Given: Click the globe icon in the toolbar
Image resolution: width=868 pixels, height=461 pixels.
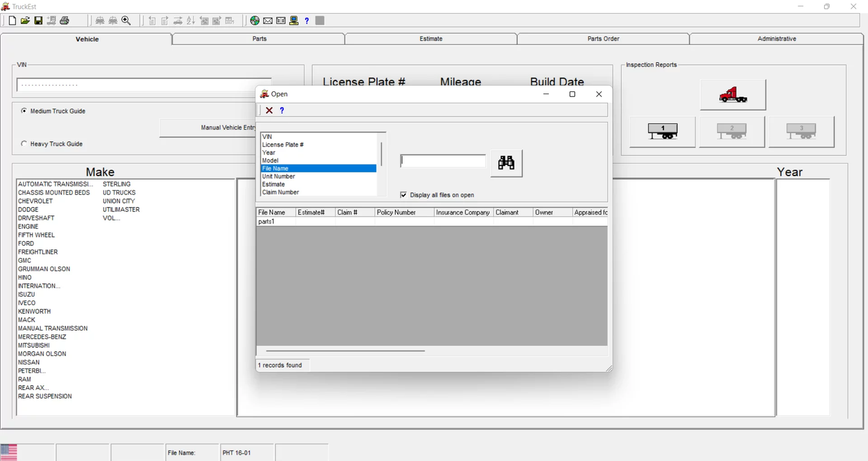Looking at the screenshot, I should (254, 20).
